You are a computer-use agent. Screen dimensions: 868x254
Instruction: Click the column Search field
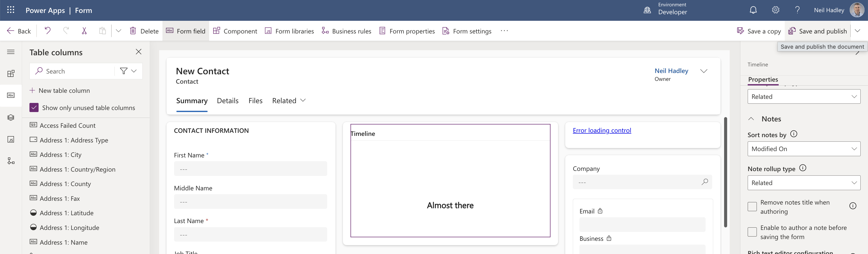tap(72, 71)
